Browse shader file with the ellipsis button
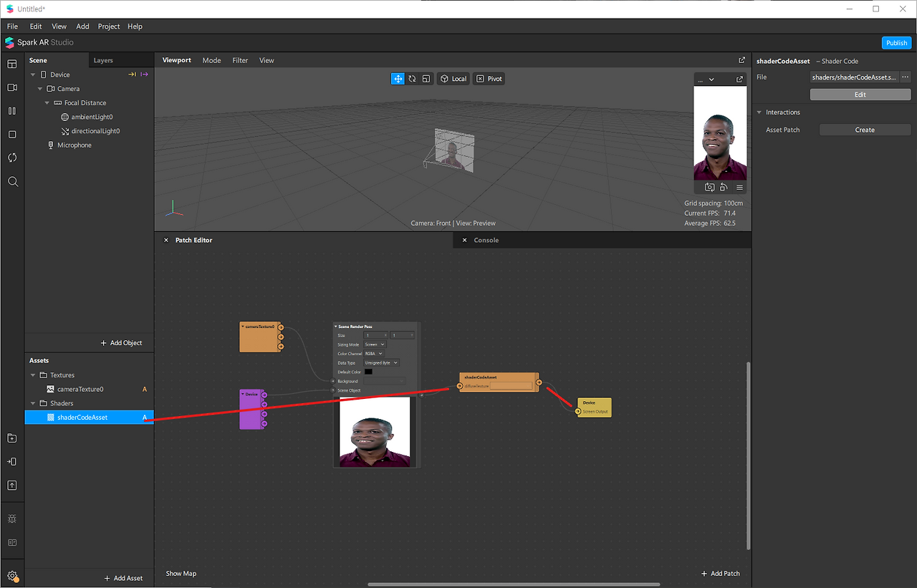Image resolution: width=917 pixels, height=588 pixels. 905,77
